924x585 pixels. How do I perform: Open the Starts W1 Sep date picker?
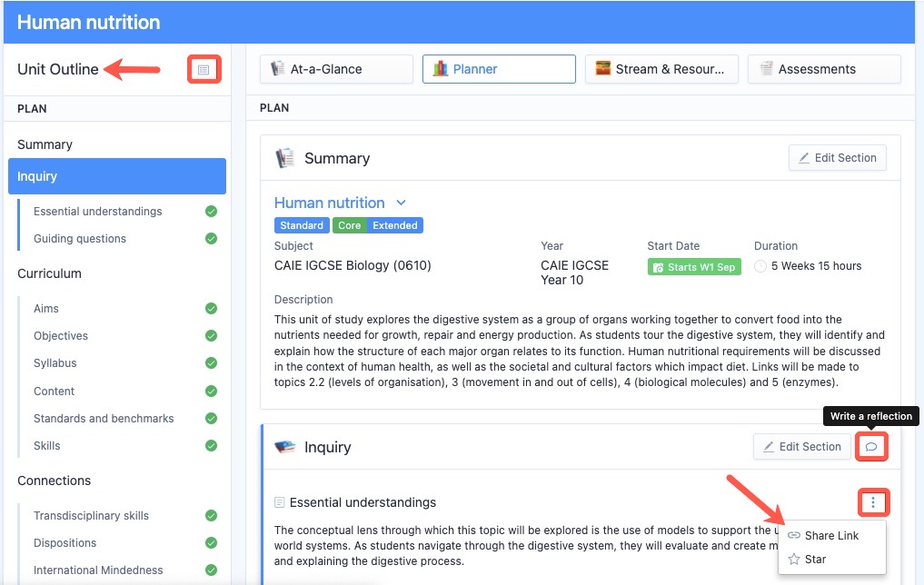(694, 267)
